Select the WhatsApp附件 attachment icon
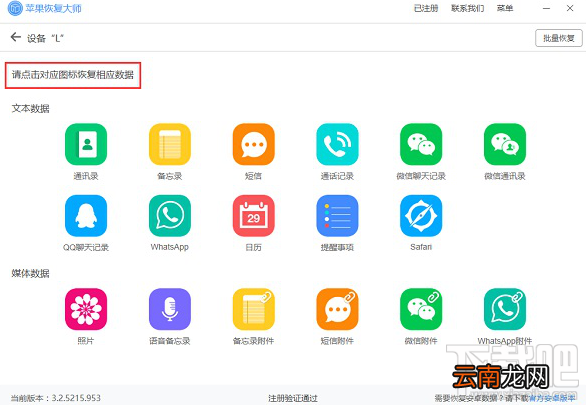This screenshot has height=405, width=586. point(505,309)
